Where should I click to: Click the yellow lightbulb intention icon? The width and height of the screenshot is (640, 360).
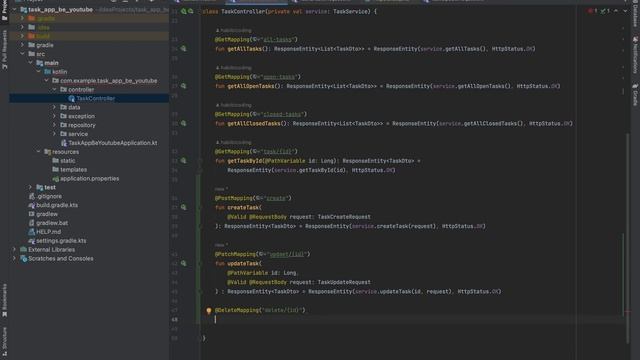tap(209, 311)
